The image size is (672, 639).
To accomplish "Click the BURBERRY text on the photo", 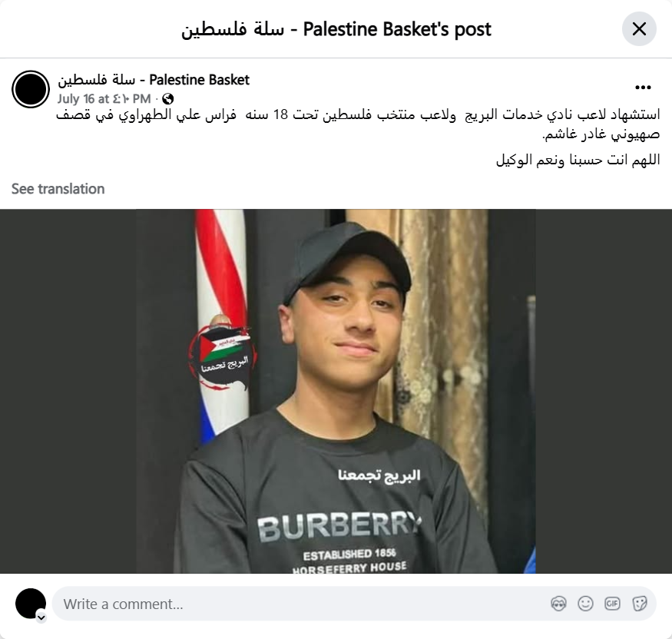I will coord(340,526).
